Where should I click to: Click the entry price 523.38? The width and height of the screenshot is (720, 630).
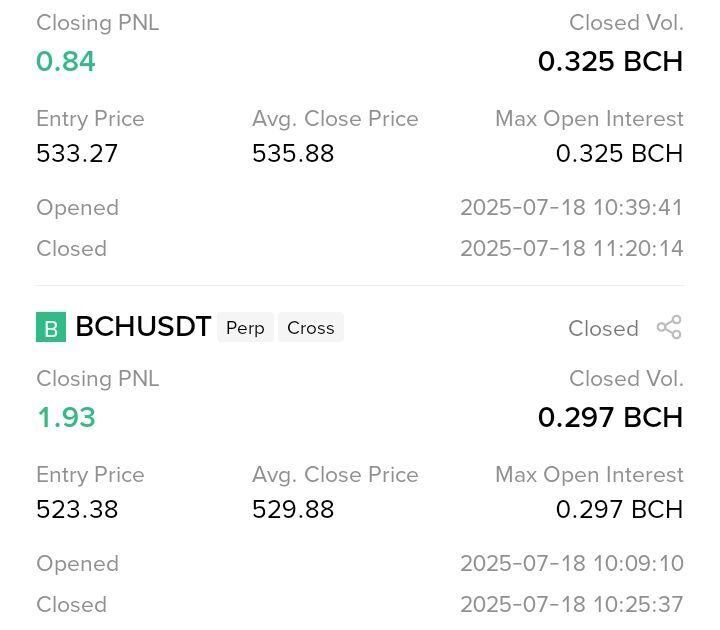pos(77,509)
